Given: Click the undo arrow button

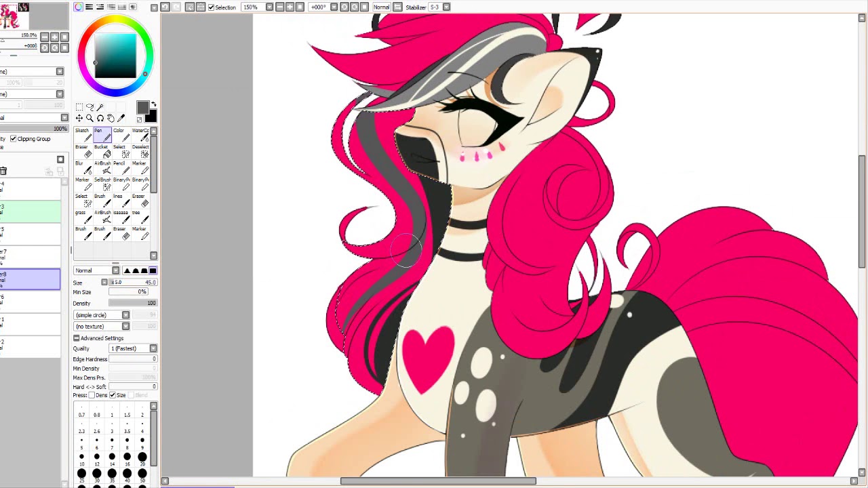Looking at the screenshot, I should (165, 7).
